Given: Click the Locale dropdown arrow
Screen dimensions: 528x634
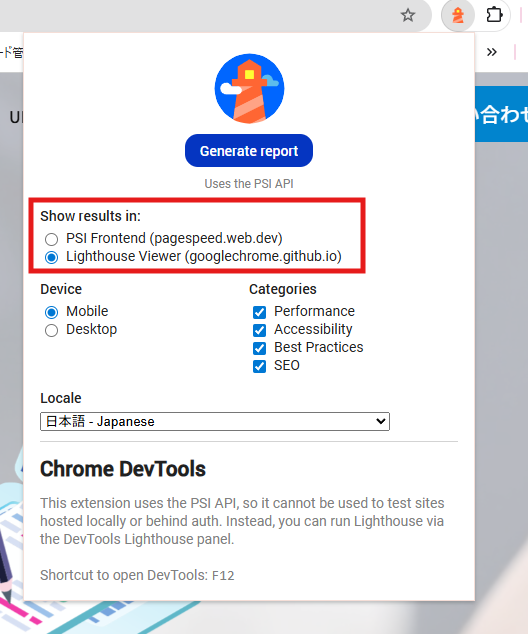Looking at the screenshot, I should click(380, 421).
